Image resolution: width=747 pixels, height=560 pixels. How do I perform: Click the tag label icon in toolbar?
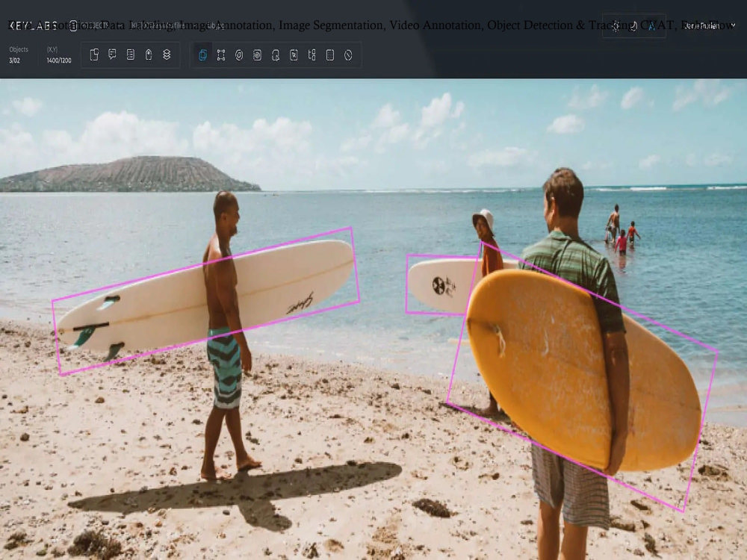click(149, 55)
